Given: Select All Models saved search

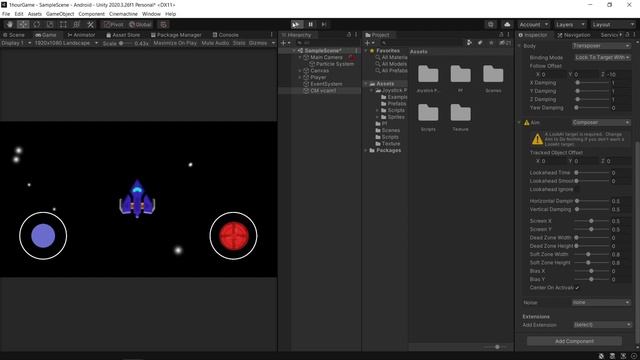Looking at the screenshot, I should click(x=393, y=64).
